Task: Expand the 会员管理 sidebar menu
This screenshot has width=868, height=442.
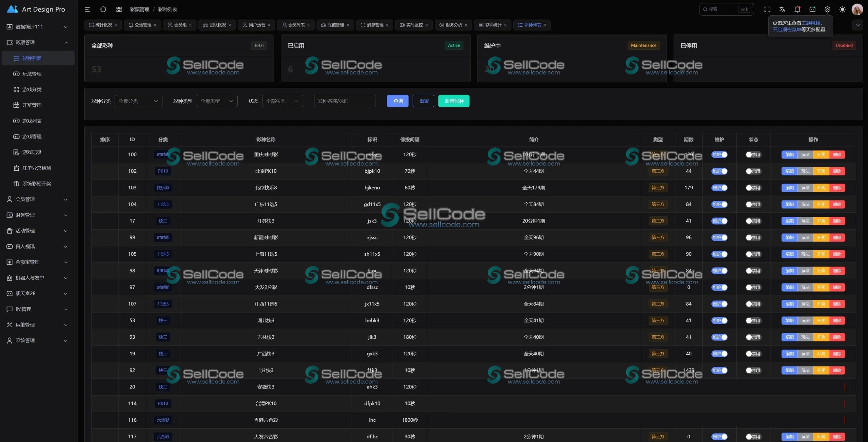Action: (37, 199)
